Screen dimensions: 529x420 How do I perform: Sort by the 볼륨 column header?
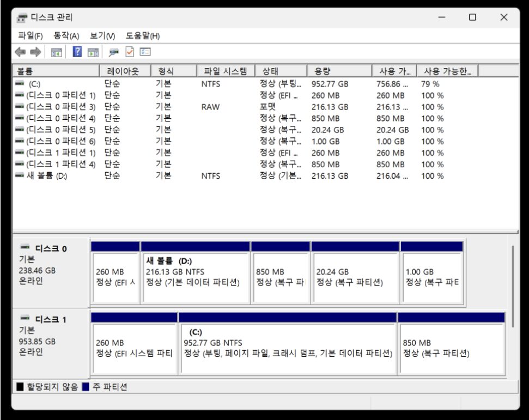[54, 71]
